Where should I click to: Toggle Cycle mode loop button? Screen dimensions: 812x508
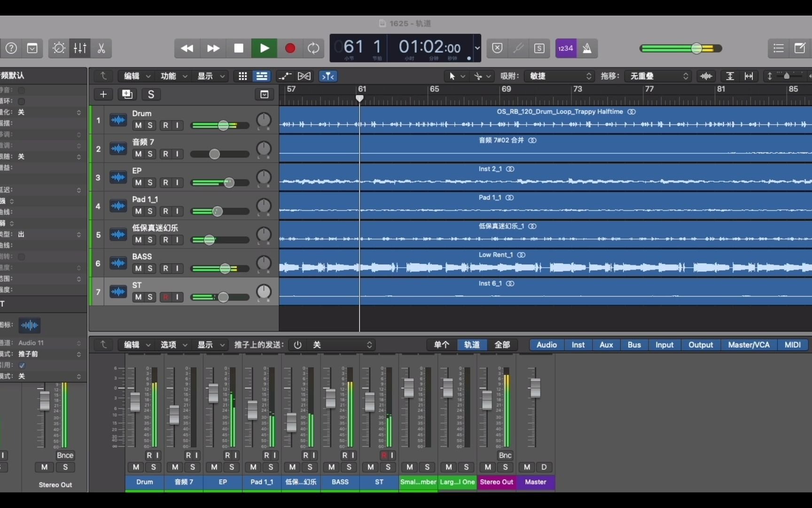click(313, 48)
